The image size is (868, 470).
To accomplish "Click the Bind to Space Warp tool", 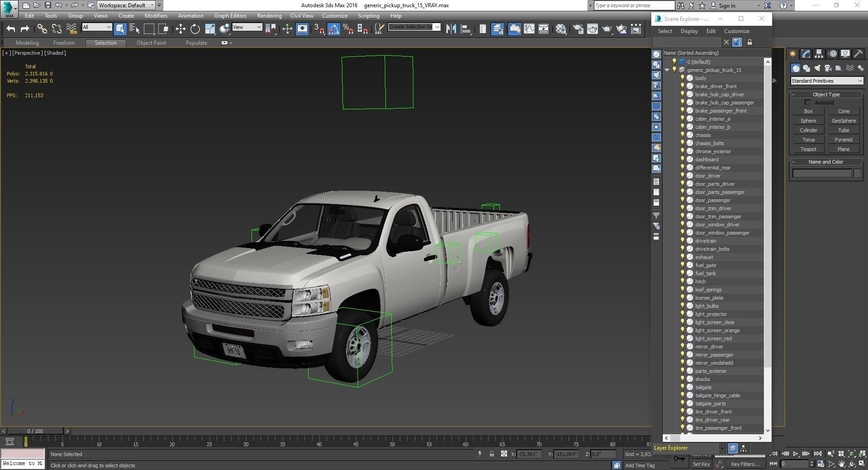I will click(71, 28).
